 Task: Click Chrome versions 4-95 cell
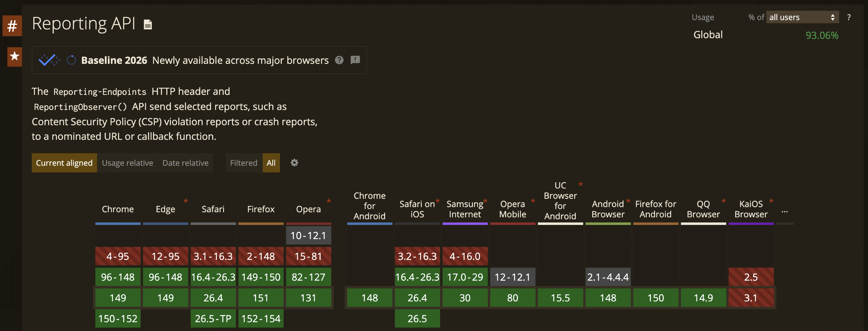coord(118,256)
